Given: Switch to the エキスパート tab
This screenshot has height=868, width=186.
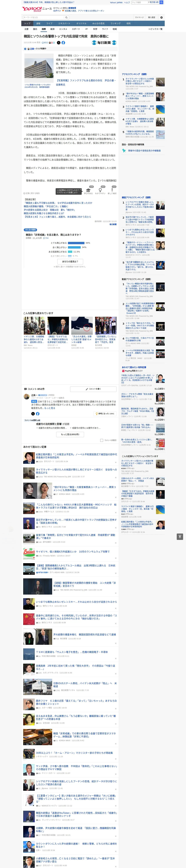Looking at the screenshot, I should point(64,24).
